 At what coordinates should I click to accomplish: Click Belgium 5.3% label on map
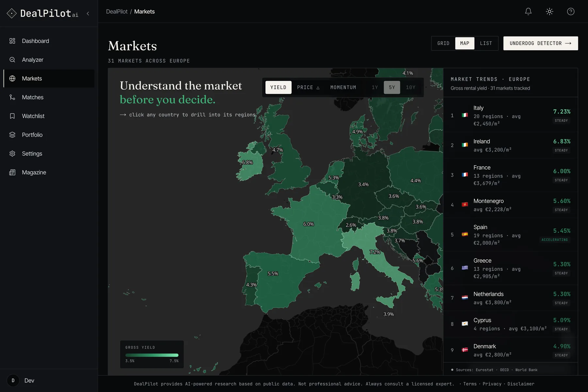click(x=334, y=178)
